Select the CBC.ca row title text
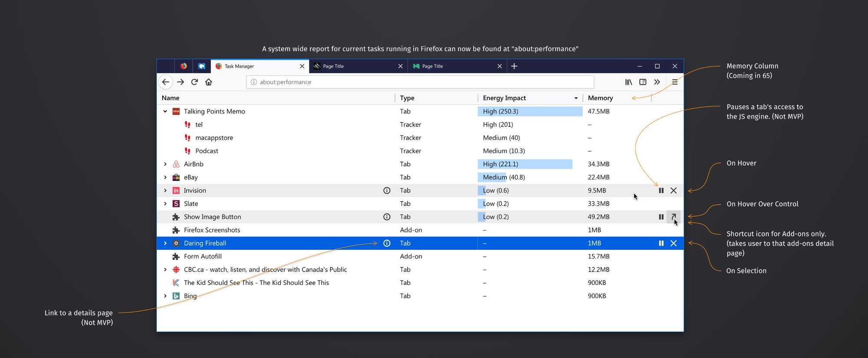Viewport: 868px width, 358px height. point(265,270)
